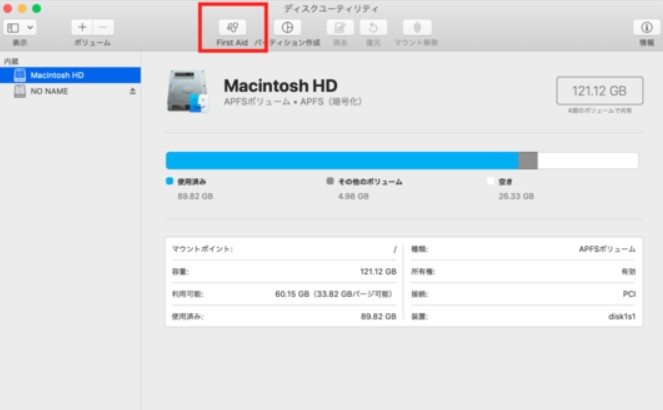Viewport: 663px width, 410px height.
Task: Click the capacity row 121.12 GB value
Action: tap(378, 271)
